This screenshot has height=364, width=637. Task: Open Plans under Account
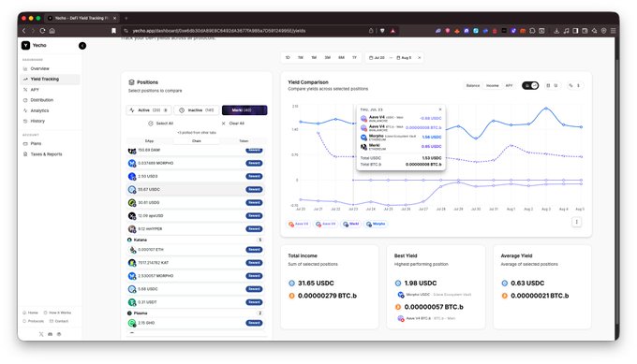point(36,144)
